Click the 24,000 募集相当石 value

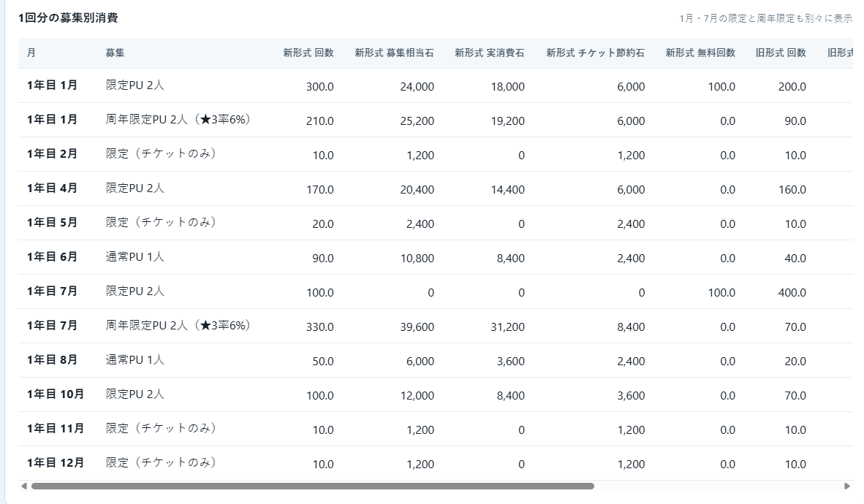[417, 87]
